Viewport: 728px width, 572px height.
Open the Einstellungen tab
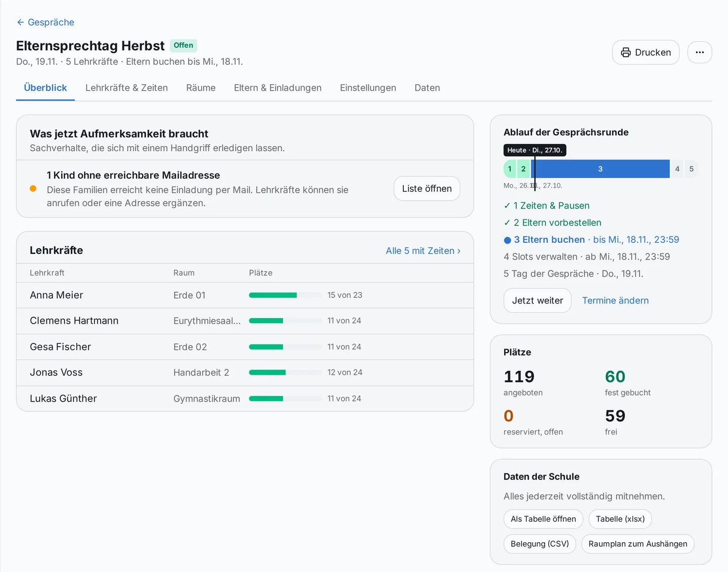click(368, 87)
